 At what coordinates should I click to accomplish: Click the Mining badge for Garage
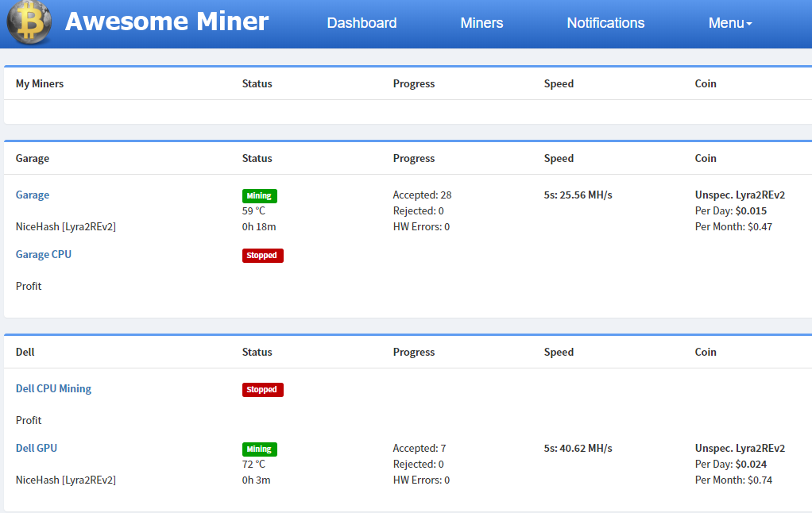pyautogui.click(x=260, y=195)
